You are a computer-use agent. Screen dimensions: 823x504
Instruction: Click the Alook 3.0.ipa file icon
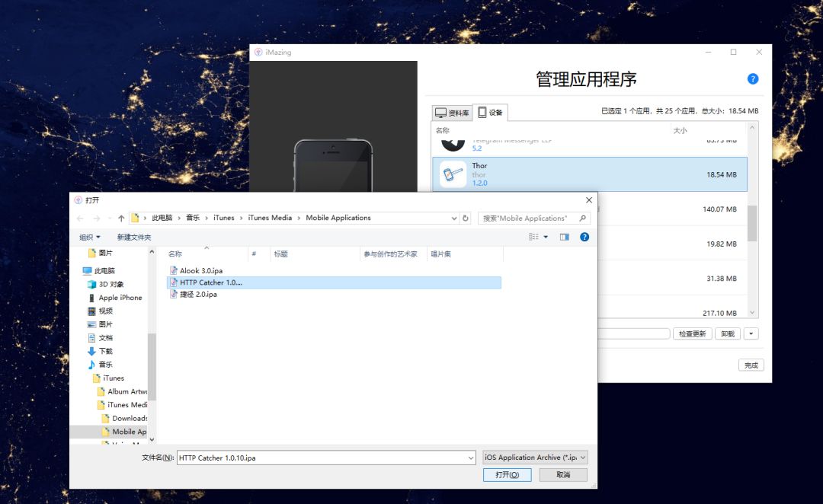[x=174, y=270]
